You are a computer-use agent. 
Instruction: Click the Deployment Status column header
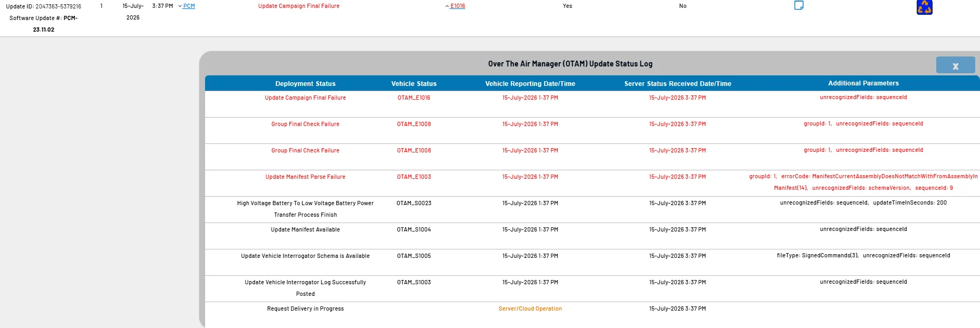pos(305,83)
